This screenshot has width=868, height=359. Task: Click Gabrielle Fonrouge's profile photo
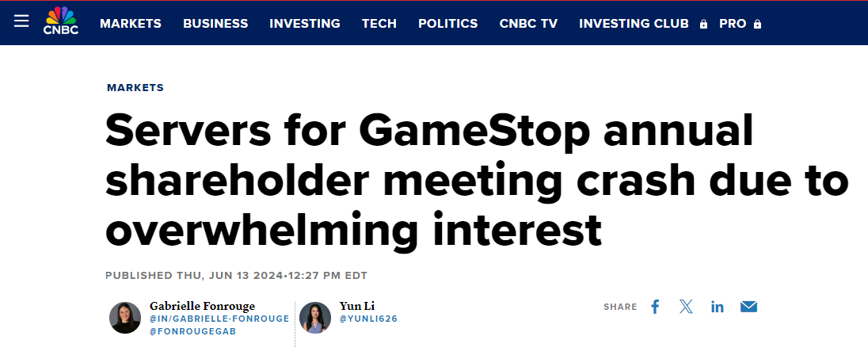125,318
